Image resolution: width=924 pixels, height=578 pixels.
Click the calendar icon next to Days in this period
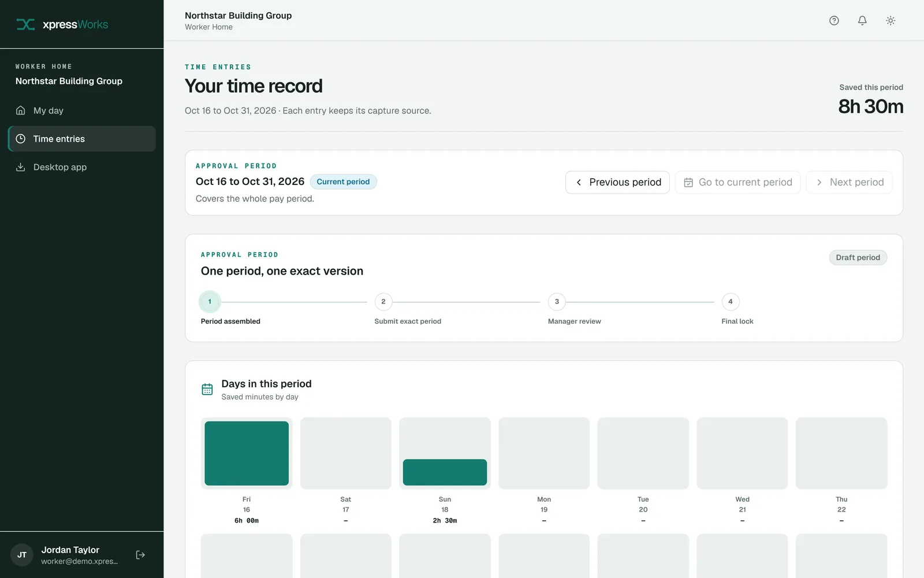[207, 390]
